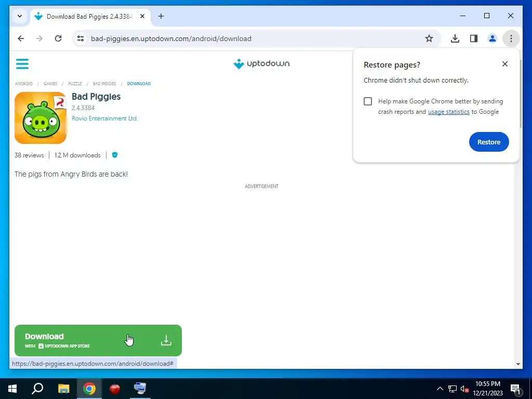Open Windows taskbar search

37,389
